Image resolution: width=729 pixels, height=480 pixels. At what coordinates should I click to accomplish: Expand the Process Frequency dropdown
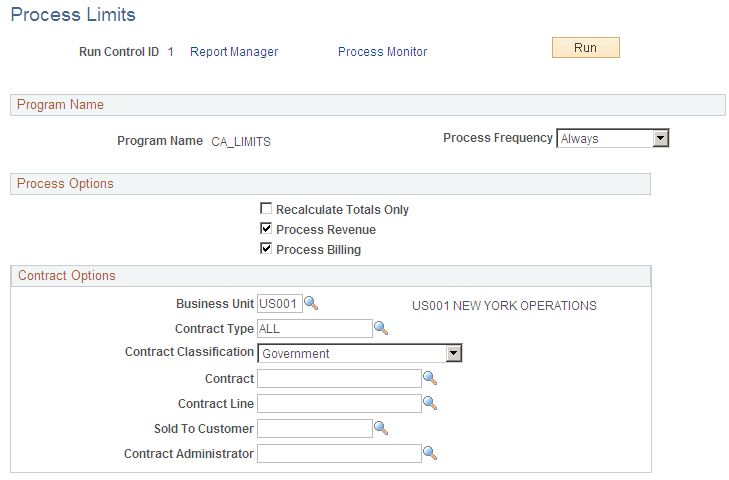660,139
